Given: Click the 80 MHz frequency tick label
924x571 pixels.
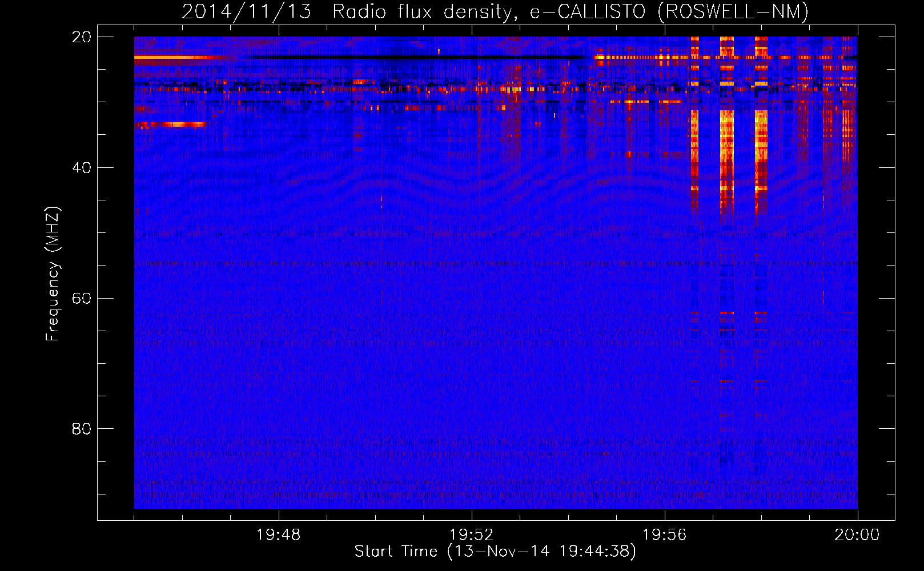Looking at the screenshot, I should coord(81,429).
